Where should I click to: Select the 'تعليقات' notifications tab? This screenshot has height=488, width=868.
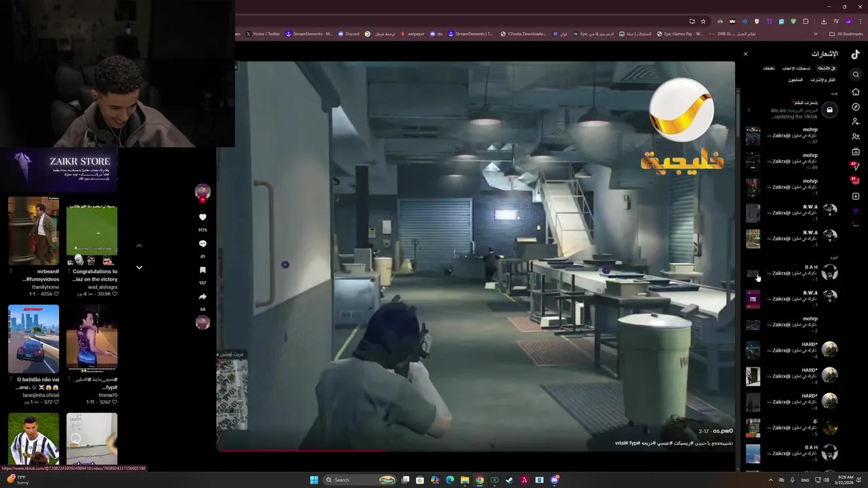[x=768, y=68]
